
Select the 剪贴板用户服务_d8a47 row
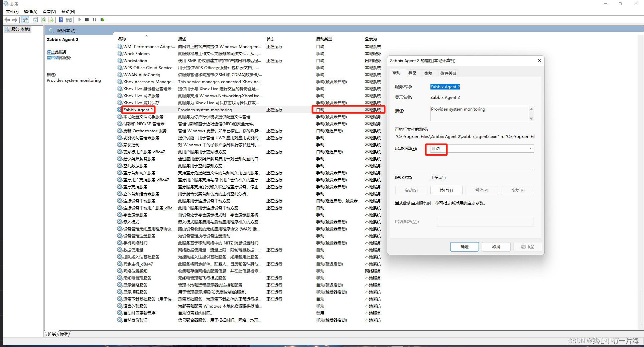click(x=251, y=152)
